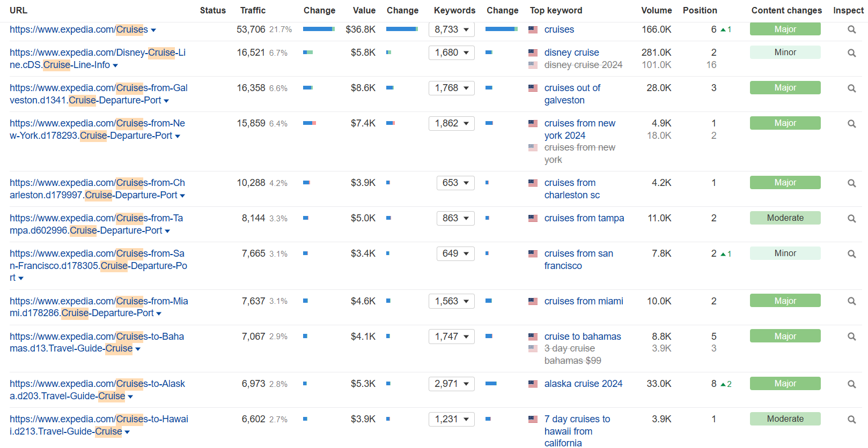Expand the 863 keywords dropdown
This screenshot has width=868, height=448.
click(x=455, y=218)
